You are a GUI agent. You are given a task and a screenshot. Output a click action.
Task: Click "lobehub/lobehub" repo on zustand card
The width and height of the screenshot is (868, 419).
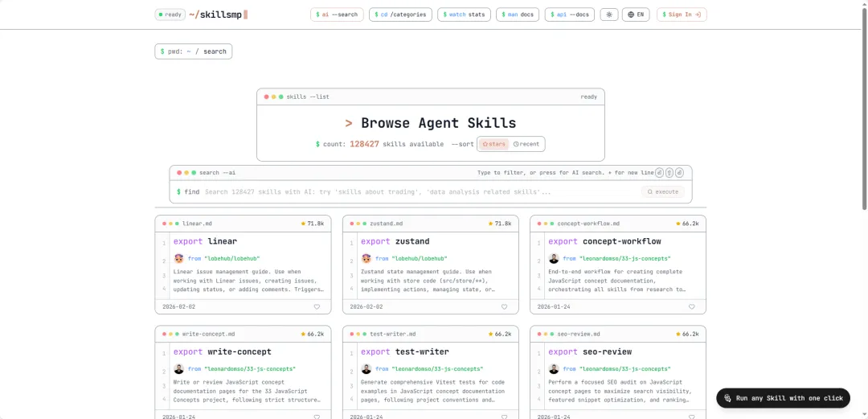[x=419, y=259]
